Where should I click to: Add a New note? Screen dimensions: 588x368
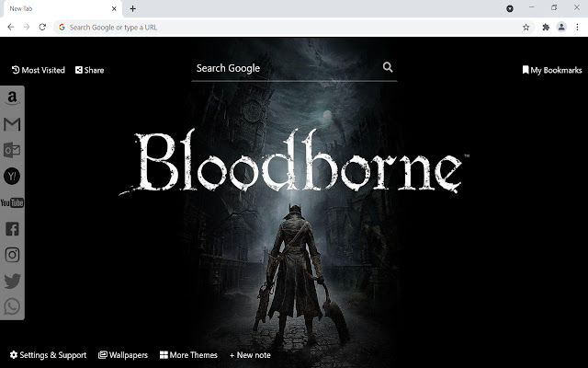(x=250, y=355)
